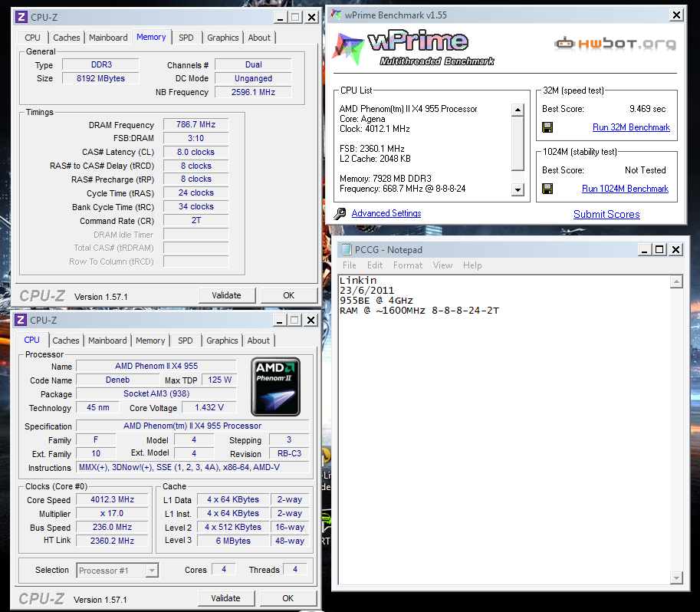Switch to Memory tab in lower CPU-Z window

150,341
